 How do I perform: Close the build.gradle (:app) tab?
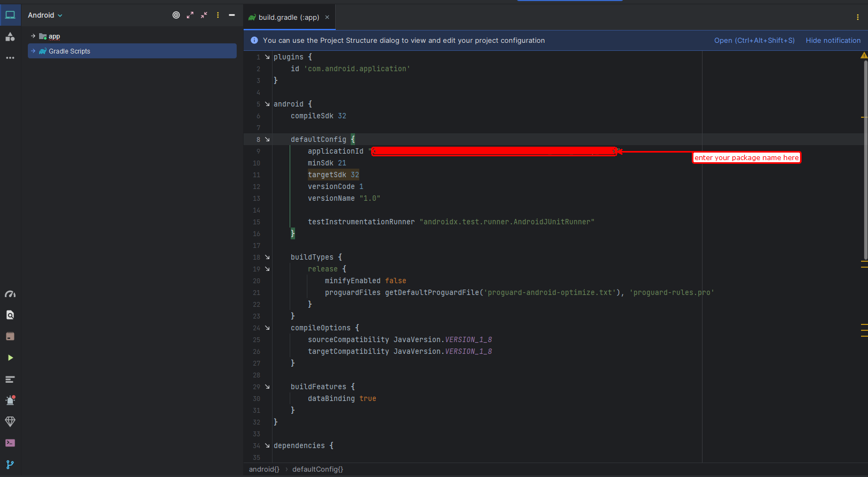327,18
